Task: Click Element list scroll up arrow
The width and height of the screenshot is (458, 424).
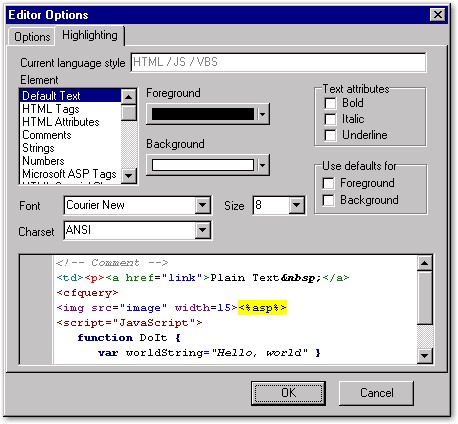Action: click(129, 97)
